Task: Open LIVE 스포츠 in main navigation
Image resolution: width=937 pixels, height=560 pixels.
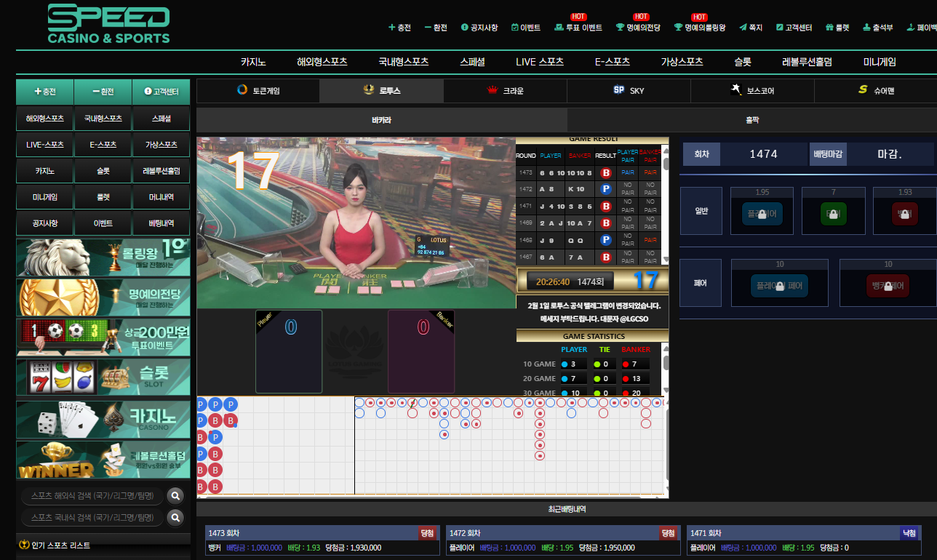Action: (540, 62)
